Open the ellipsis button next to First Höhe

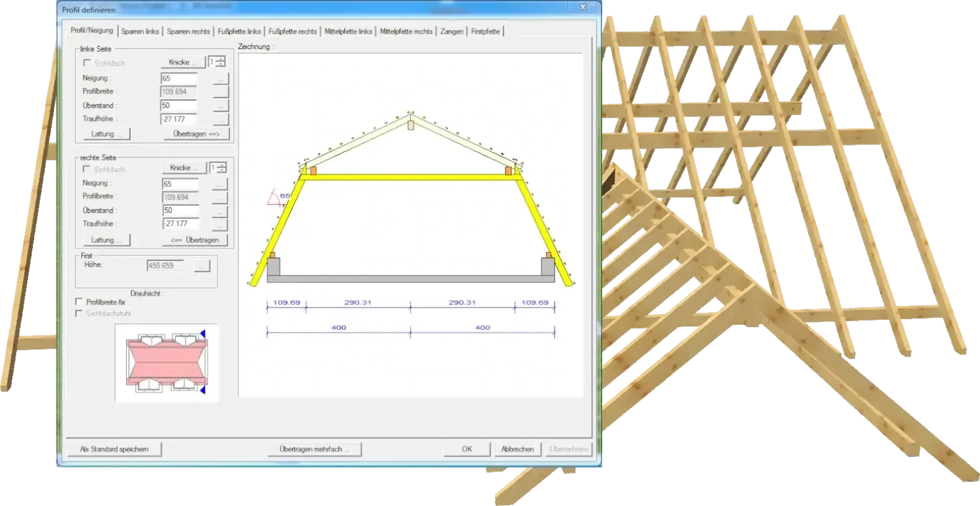click(x=203, y=266)
